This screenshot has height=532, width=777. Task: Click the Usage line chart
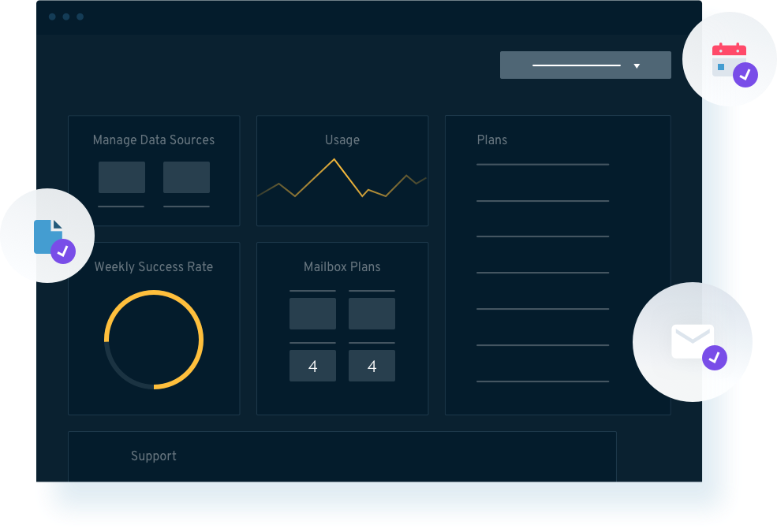click(342, 178)
